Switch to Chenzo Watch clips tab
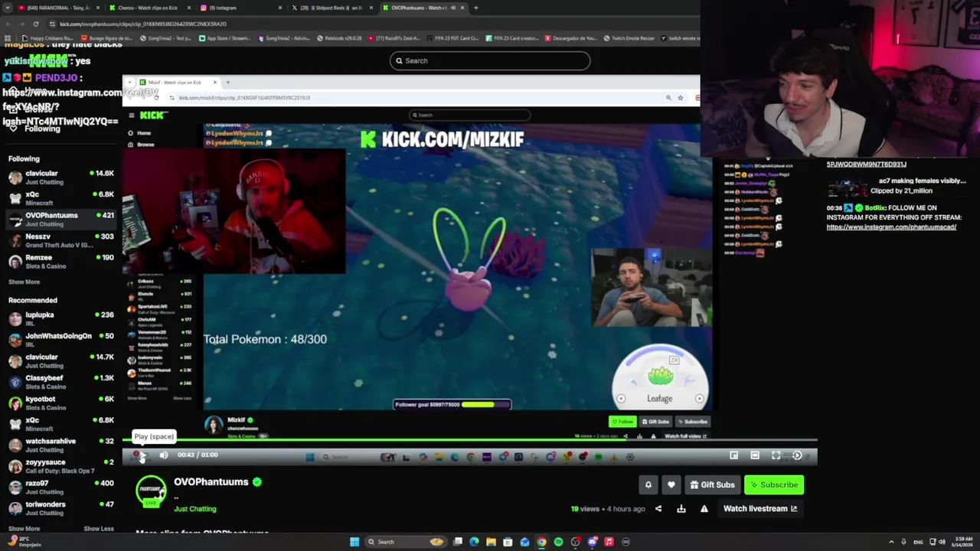The image size is (980, 551). [149, 8]
